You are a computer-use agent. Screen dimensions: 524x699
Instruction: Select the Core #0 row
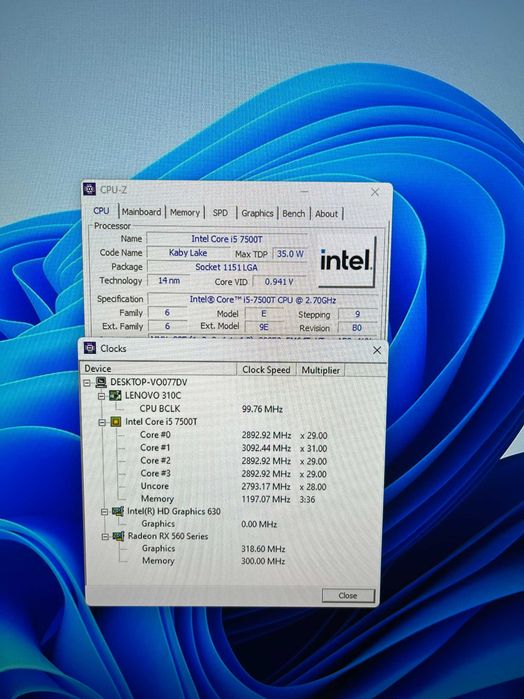click(x=155, y=435)
